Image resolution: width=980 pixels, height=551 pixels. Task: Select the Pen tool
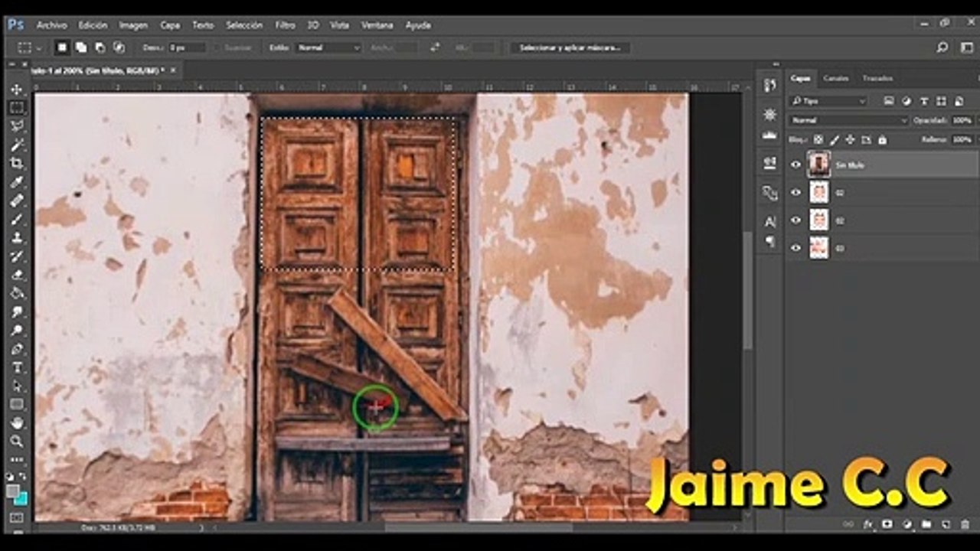(16, 348)
